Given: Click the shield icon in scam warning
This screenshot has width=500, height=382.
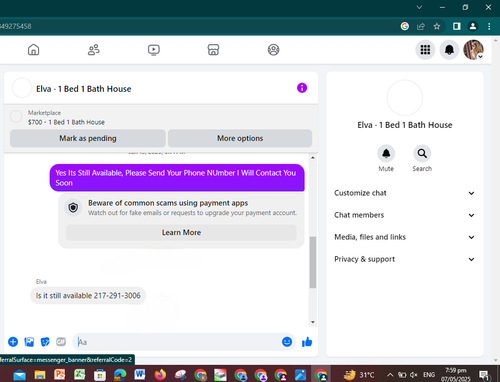Looking at the screenshot, I should coord(73,208).
